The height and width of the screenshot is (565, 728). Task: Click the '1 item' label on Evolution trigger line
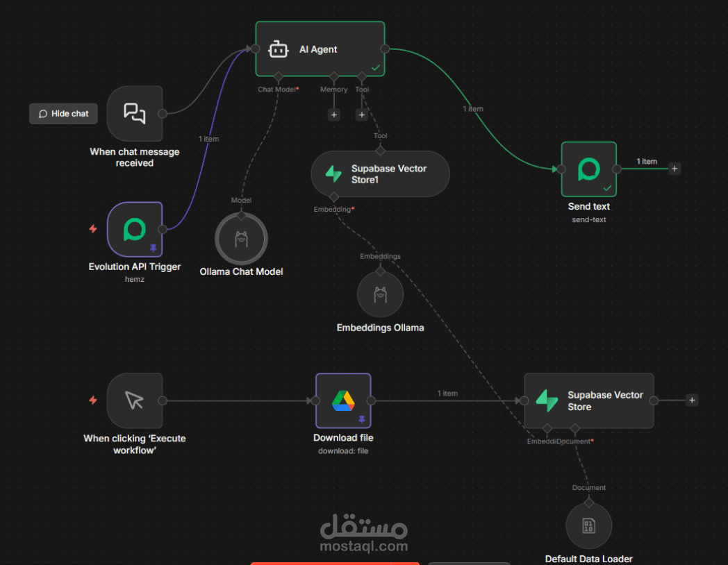[208, 139]
